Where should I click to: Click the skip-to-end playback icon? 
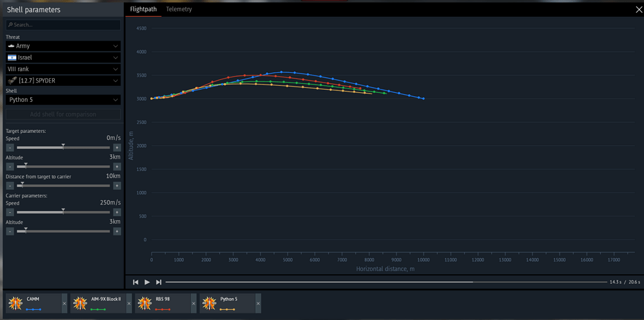[x=159, y=282]
